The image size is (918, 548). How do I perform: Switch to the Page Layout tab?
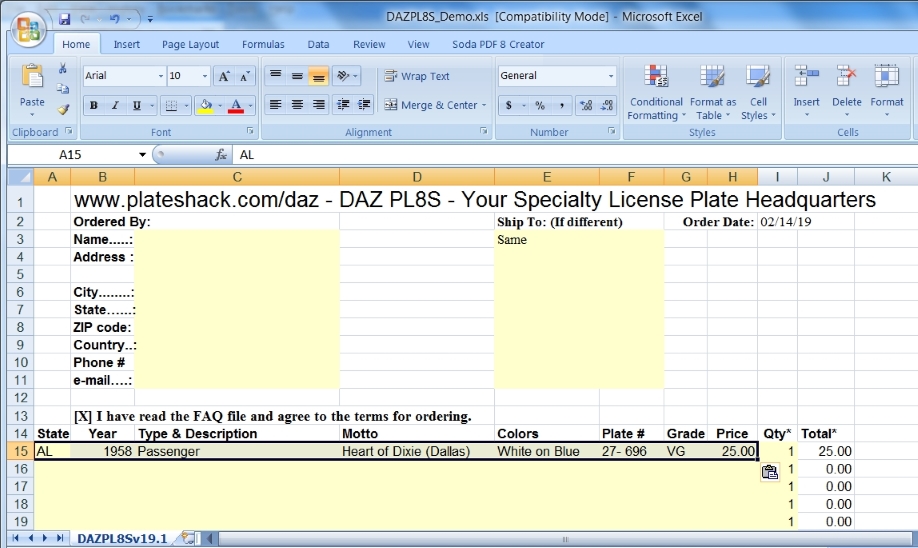point(190,44)
